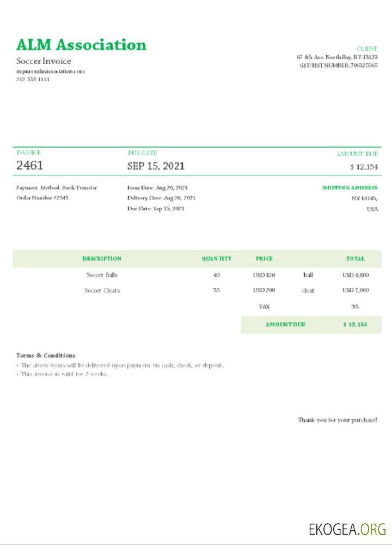This screenshot has width=392, height=545.
Task: Click the Payment Method: Bank Transfer text
Action: [x=57, y=187]
